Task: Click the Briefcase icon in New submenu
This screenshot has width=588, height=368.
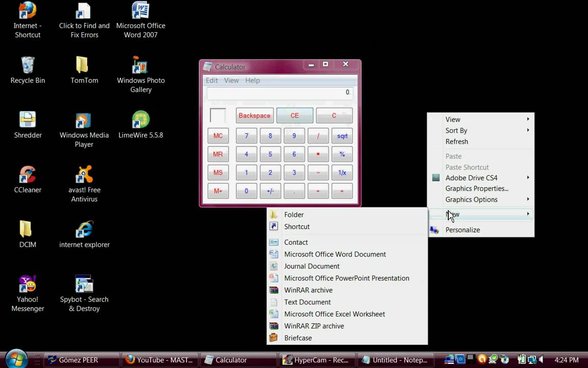Action: click(x=274, y=337)
